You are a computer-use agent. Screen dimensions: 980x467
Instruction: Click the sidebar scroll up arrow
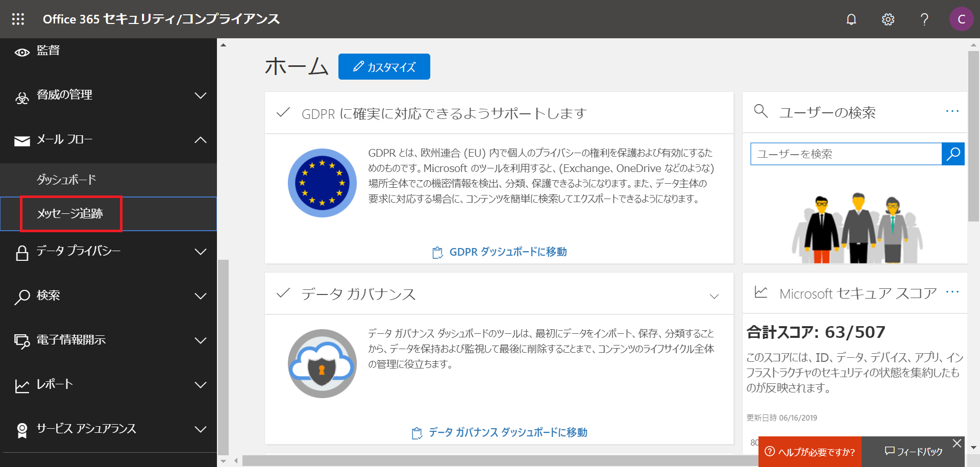223,45
